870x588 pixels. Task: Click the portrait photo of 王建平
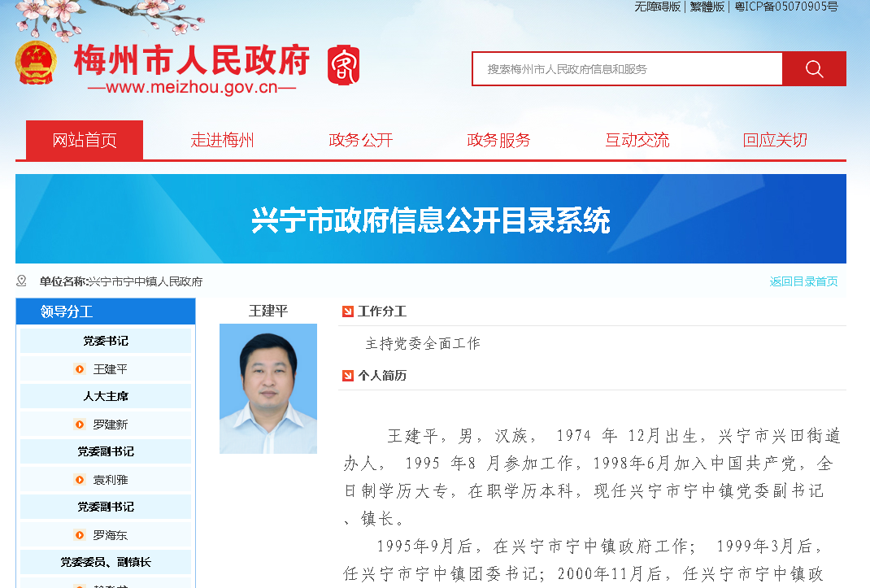pyautogui.click(x=268, y=389)
